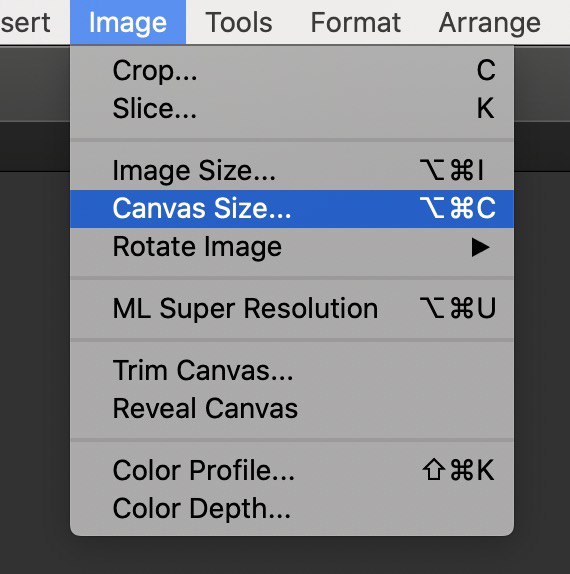The height and width of the screenshot is (574, 570).
Task: Open the partially visible Insert menu
Action: [25, 23]
